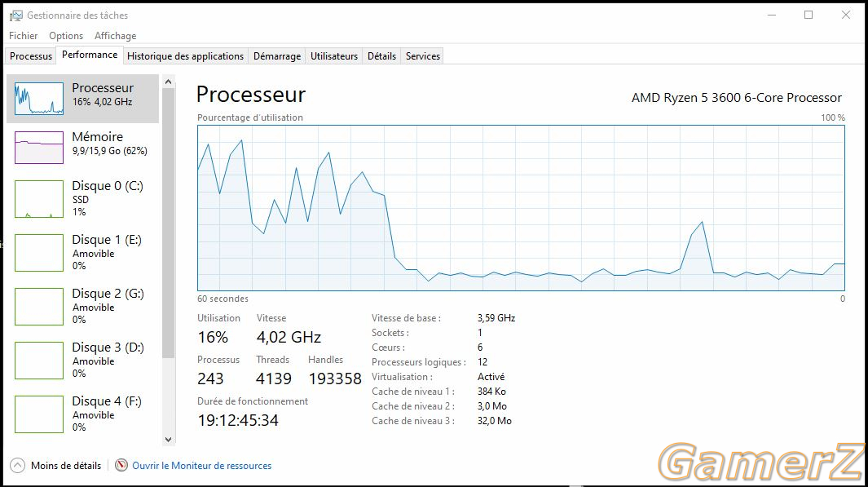868x487 pixels.
Task: Switch to the Démarrage tab
Action: coord(277,56)
